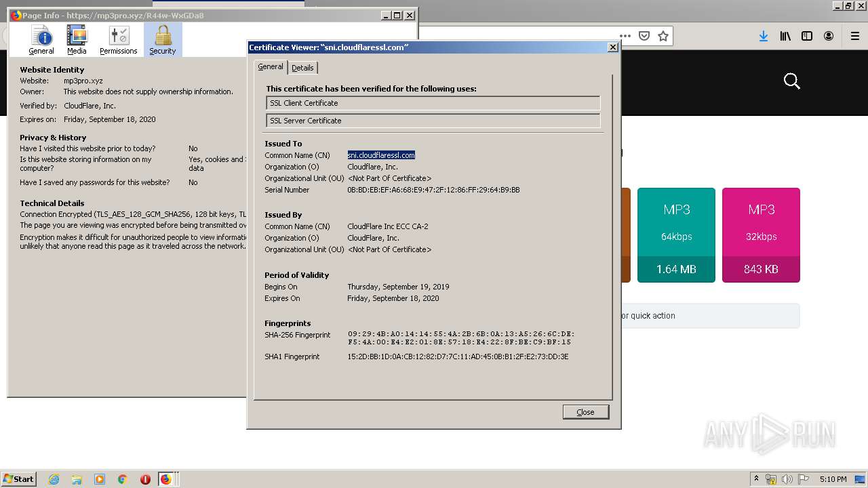The width and height of the screenshot is (868, 488).
Task: Click SSL Server Certificate field
Action: pyautogui.click(x=433, y=121)
